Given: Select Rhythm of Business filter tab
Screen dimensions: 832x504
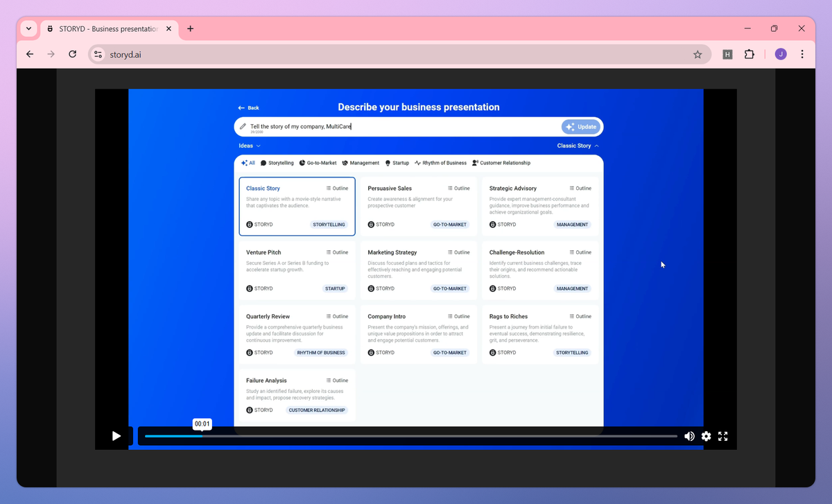Looking at the screenshot, I should [440, 163].
